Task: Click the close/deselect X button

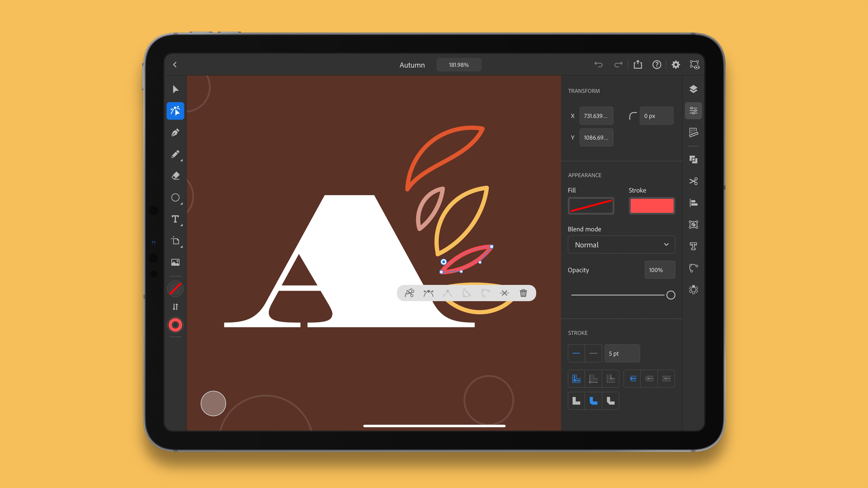Action: 504,293
